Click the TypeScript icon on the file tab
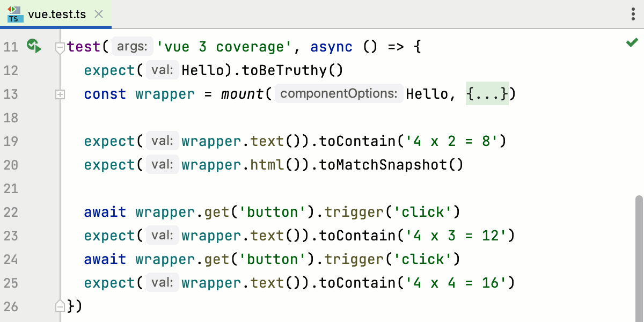 (14, 15)
